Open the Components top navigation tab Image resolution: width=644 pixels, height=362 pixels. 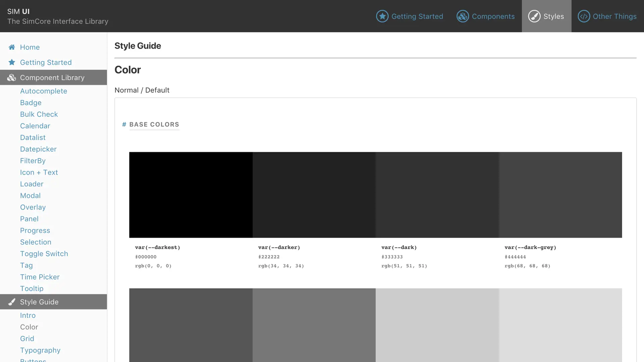(x=493, y=16)
